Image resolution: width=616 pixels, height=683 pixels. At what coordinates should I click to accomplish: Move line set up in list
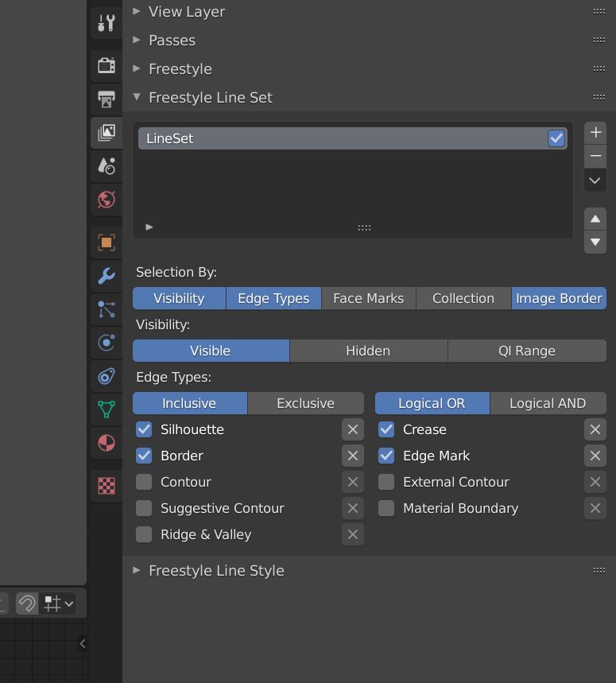tap(595, 219)
